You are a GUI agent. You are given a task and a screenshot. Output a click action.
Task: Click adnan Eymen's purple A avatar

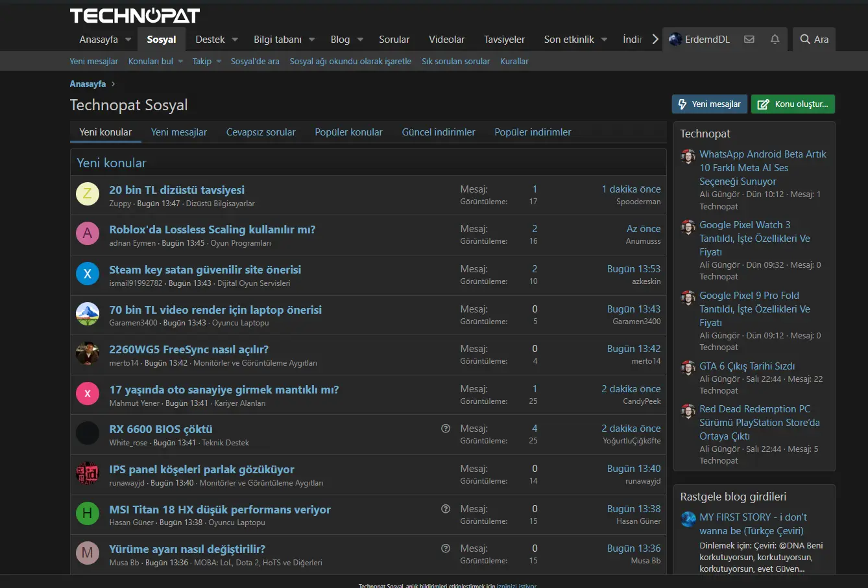click(88, 233)
